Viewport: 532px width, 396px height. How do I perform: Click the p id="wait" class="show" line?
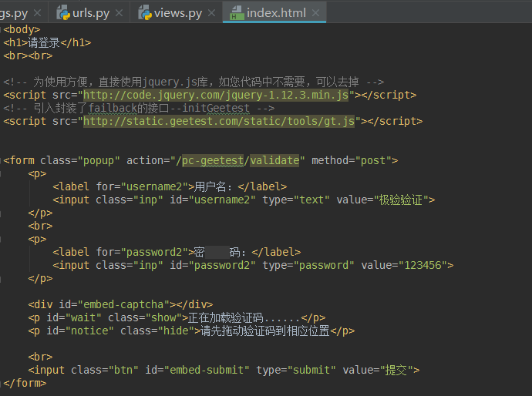(x=177, y=317)
